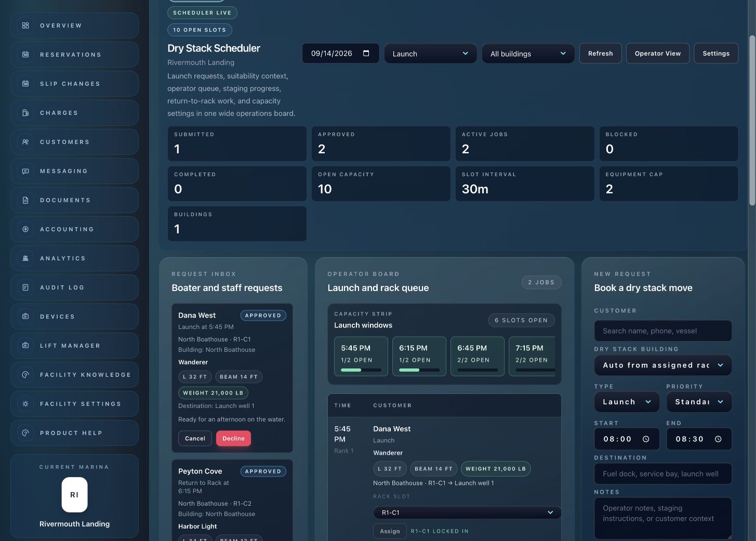Click the Customers people icon
The image size is (756, 541).
coord(25,142)
